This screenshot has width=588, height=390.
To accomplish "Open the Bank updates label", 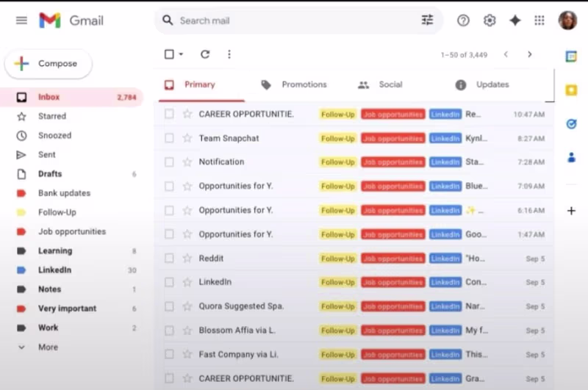I will 71,193.
